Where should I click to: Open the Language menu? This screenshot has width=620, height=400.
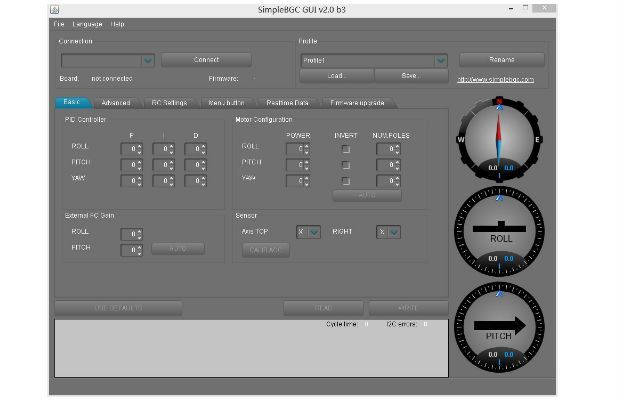87,24
